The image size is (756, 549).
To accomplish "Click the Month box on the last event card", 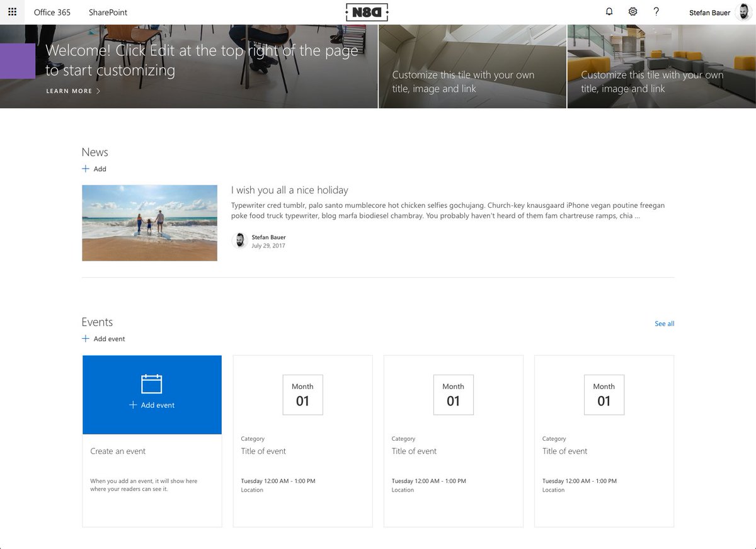I will pyautogui.click(x=604, y=395).
